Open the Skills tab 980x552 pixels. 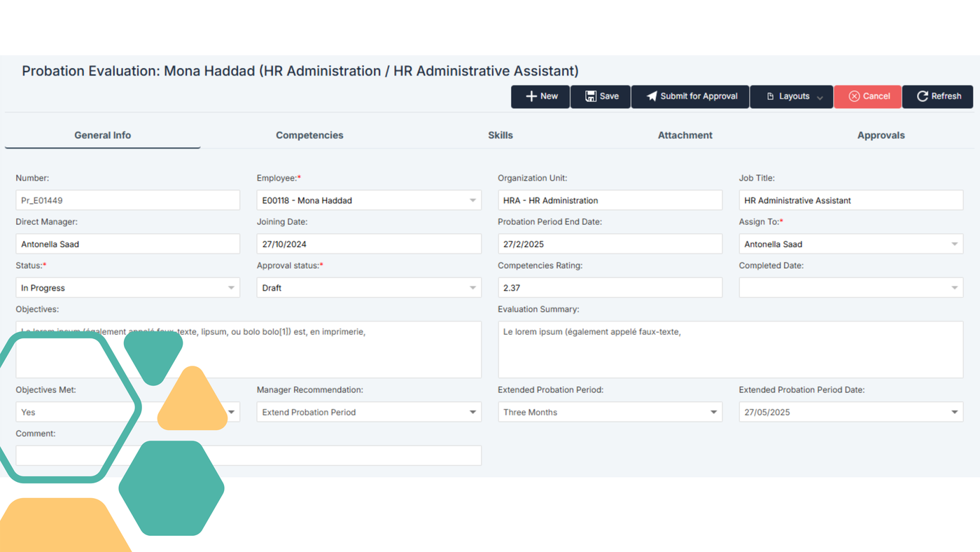coord(500,135)
